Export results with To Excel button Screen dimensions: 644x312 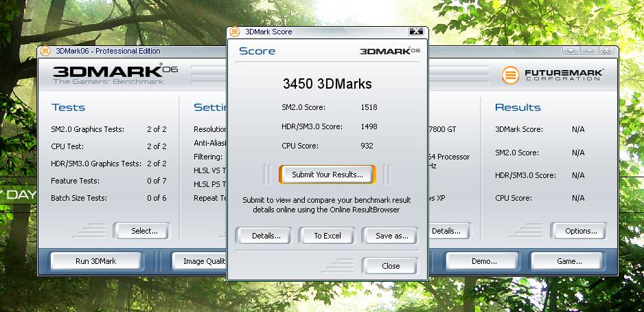327,236
